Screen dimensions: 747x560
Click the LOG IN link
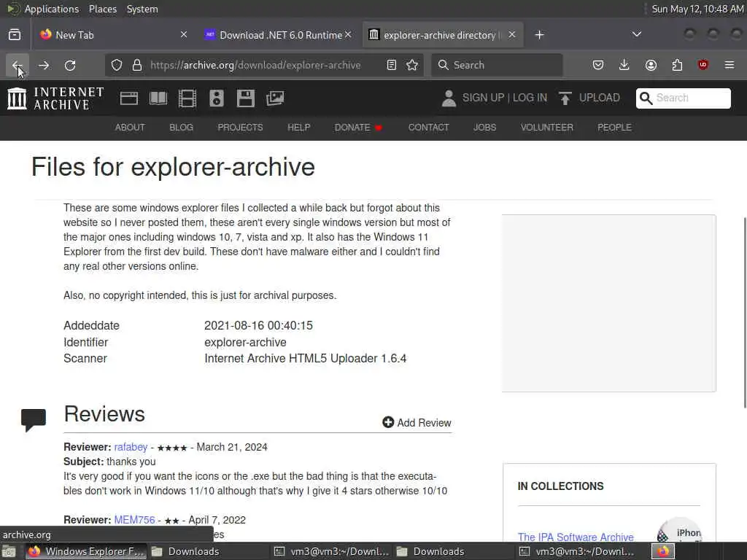click(530, 98)
